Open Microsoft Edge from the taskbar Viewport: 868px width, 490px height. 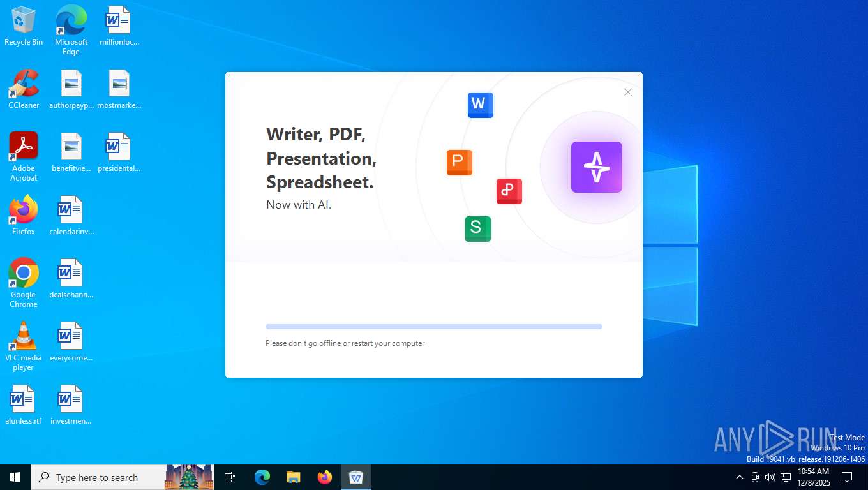[262, 477]
